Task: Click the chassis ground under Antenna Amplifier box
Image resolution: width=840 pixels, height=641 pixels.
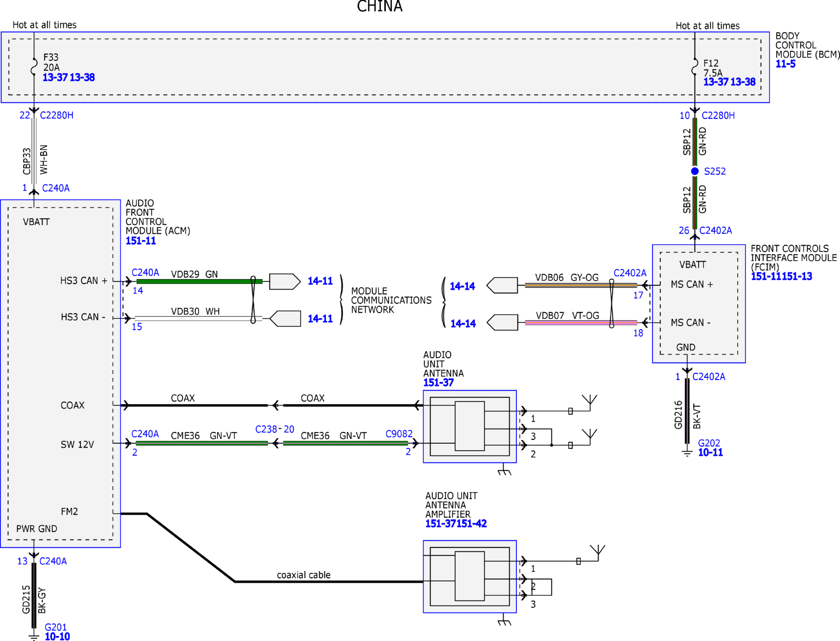Action: 504,620
